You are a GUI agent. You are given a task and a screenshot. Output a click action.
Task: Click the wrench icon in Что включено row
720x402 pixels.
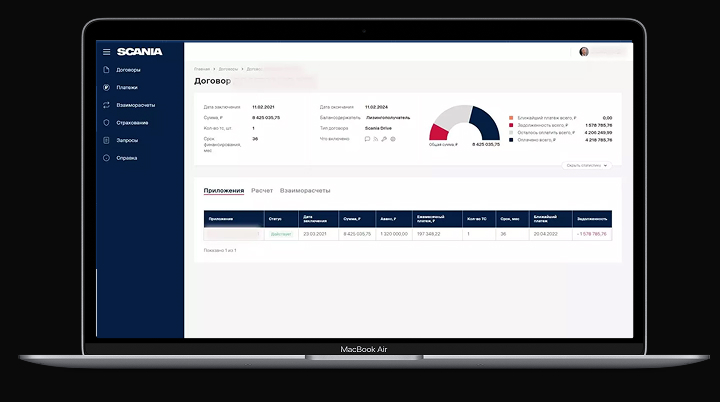pyautogui.click(x=385, y=139)
